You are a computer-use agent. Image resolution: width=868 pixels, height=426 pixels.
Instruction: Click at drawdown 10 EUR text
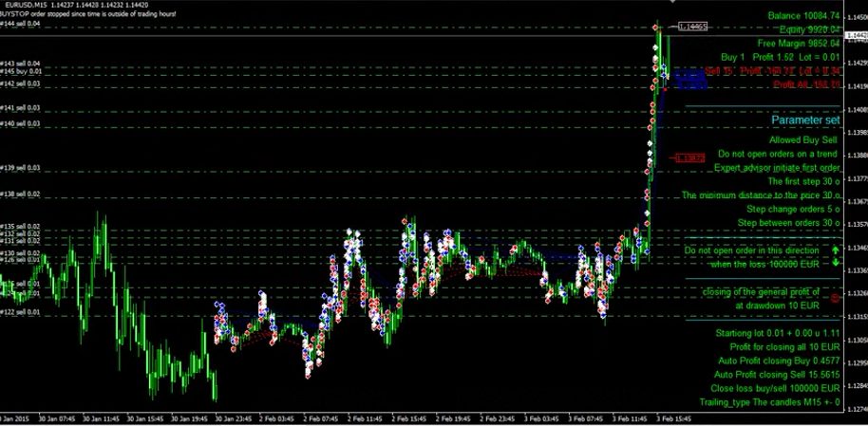777,305
